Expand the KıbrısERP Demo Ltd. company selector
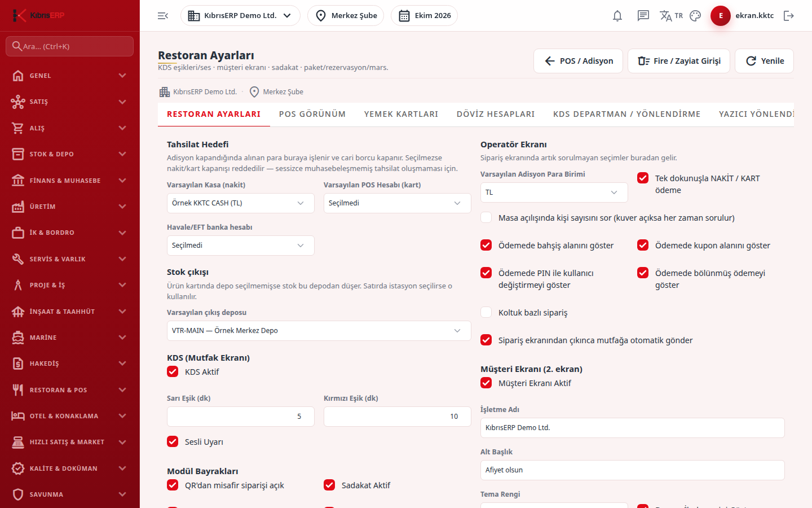The height and width of the screenshot is (508, 812). point(240,16)
